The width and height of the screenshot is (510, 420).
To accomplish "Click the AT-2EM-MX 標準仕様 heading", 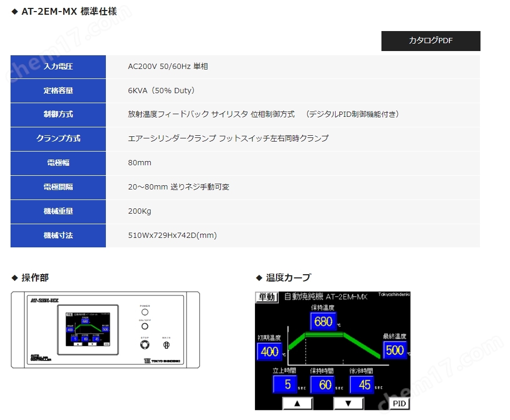I will click(69, 12).
